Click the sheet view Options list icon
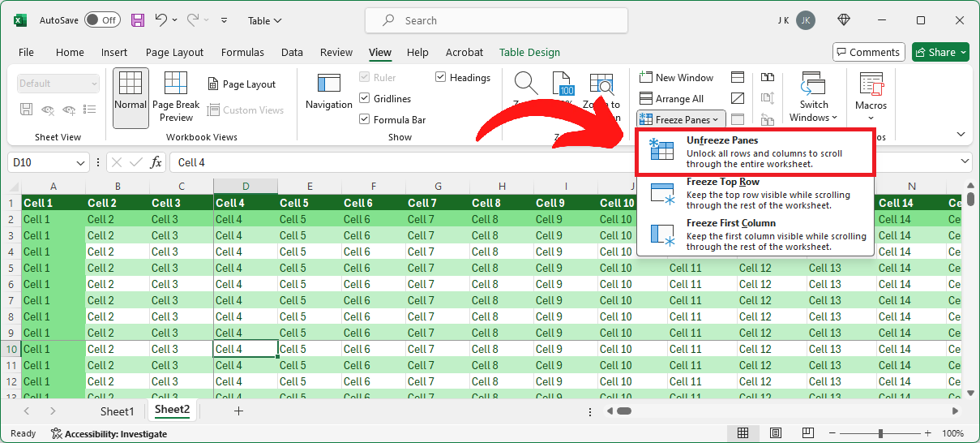Viewport: 980px width, 443px height. [x=90, y=110]
